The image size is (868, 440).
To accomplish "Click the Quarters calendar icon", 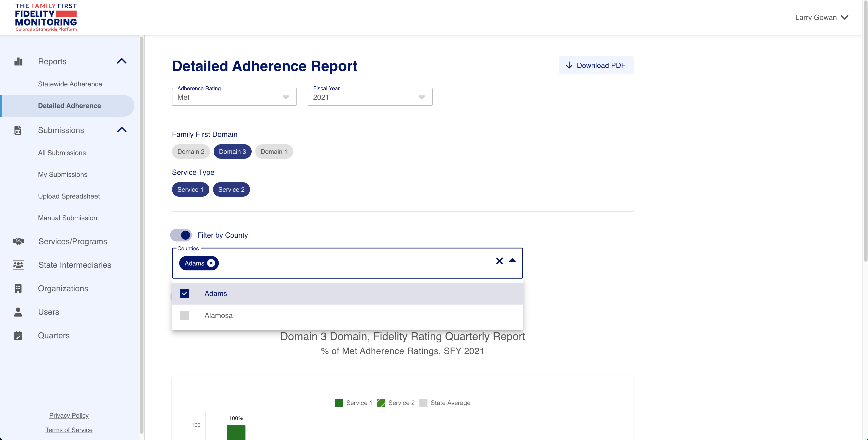I will click(18, 336).
